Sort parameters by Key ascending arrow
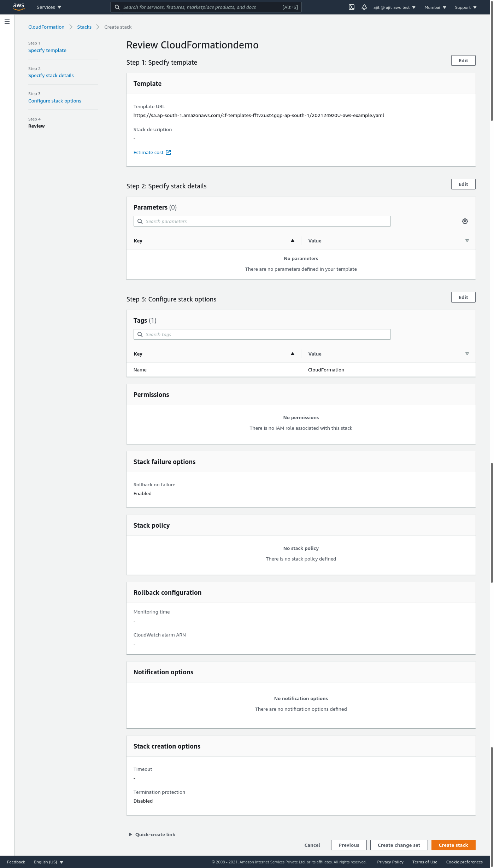This screenshot has height=868, width=494. click(293, 241)
